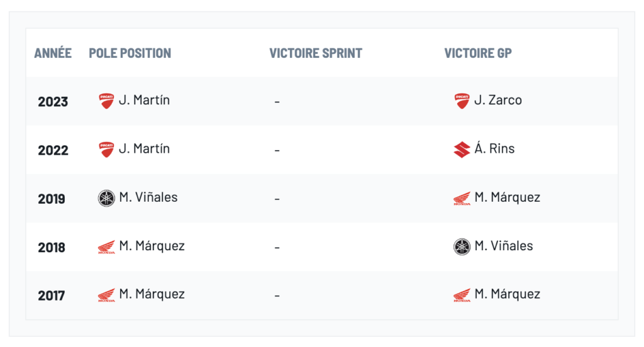Click the sprint dash in the 2022 row

pos(277,150)
